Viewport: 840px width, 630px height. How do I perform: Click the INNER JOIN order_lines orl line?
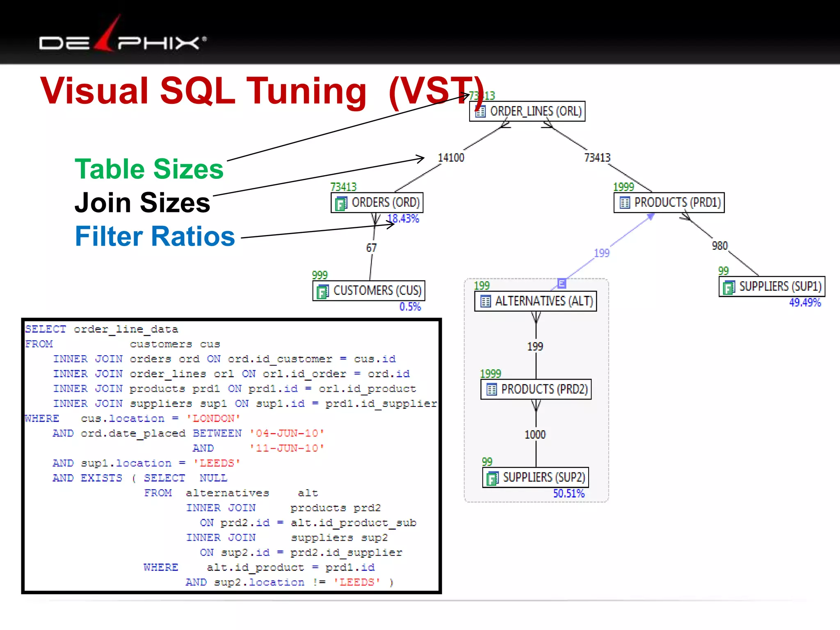click(x=231, y=374)
